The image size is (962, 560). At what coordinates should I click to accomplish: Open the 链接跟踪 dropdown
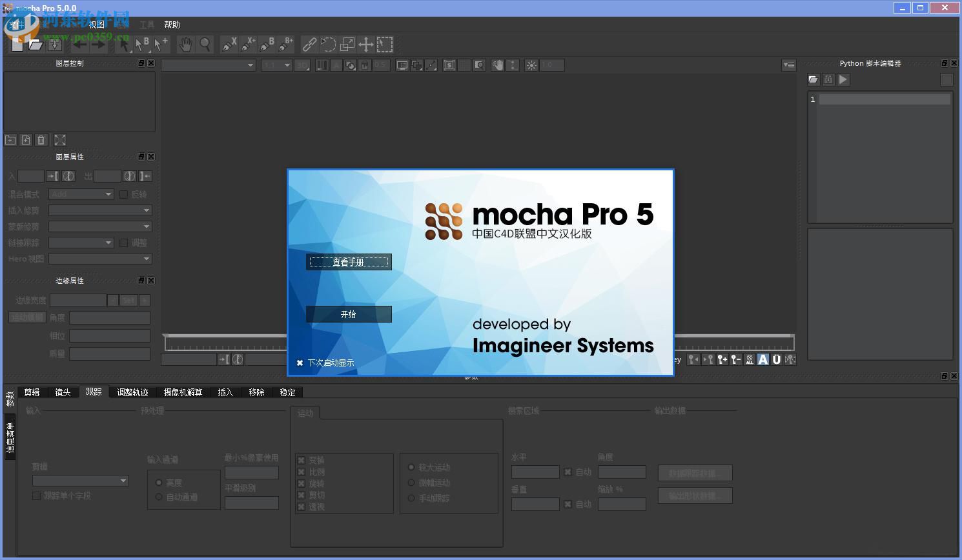pyautogui.click(x=81, y=242)
